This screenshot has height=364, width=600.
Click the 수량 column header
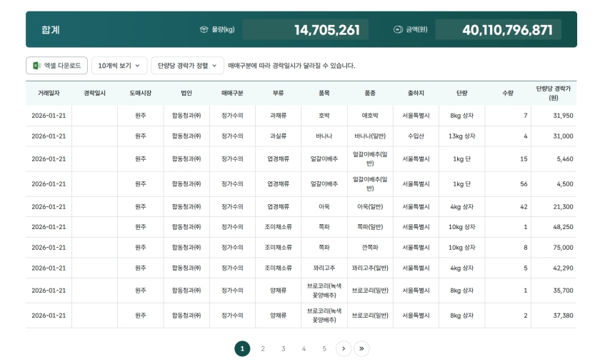coord(508,93)
